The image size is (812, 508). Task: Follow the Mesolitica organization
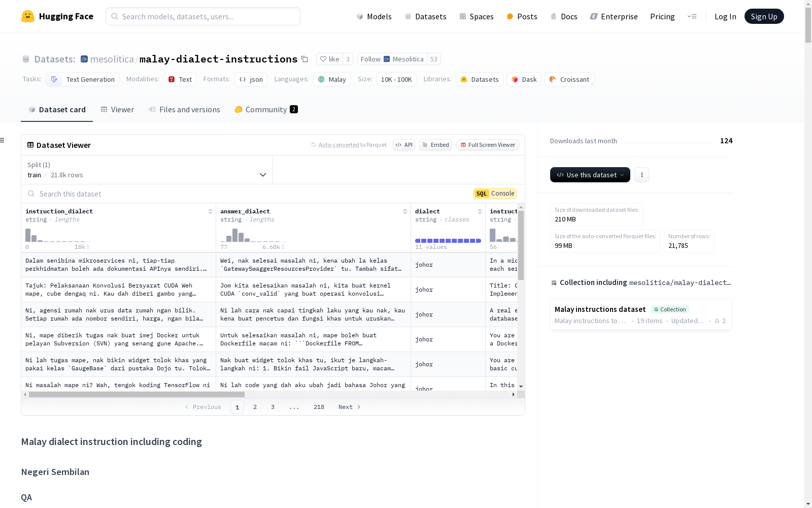392,59
